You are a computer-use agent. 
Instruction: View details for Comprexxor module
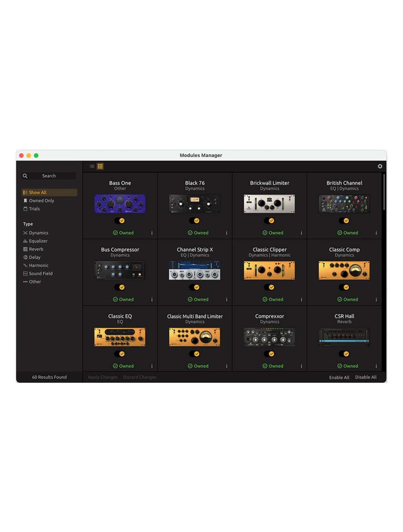tap(301, 366)
